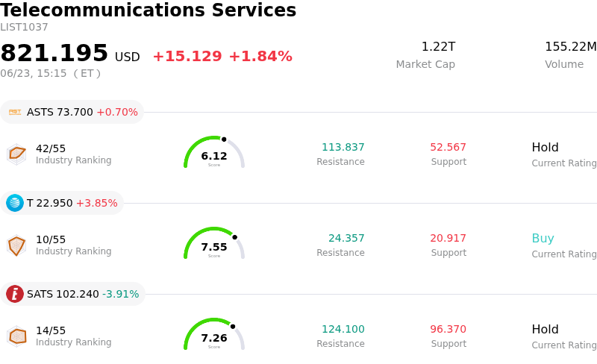View SATS industry ranking radar icon
The height and width of the screenshot is (364, 597).
click(x=16, y=336)
